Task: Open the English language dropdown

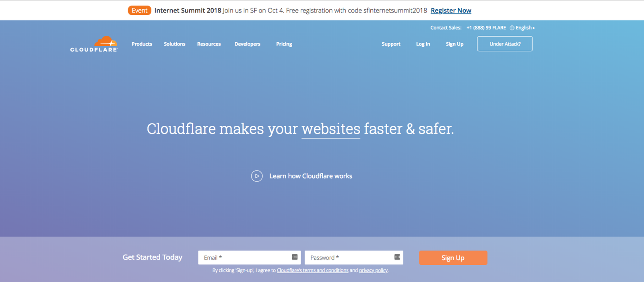Action: [x=525, y=28]
